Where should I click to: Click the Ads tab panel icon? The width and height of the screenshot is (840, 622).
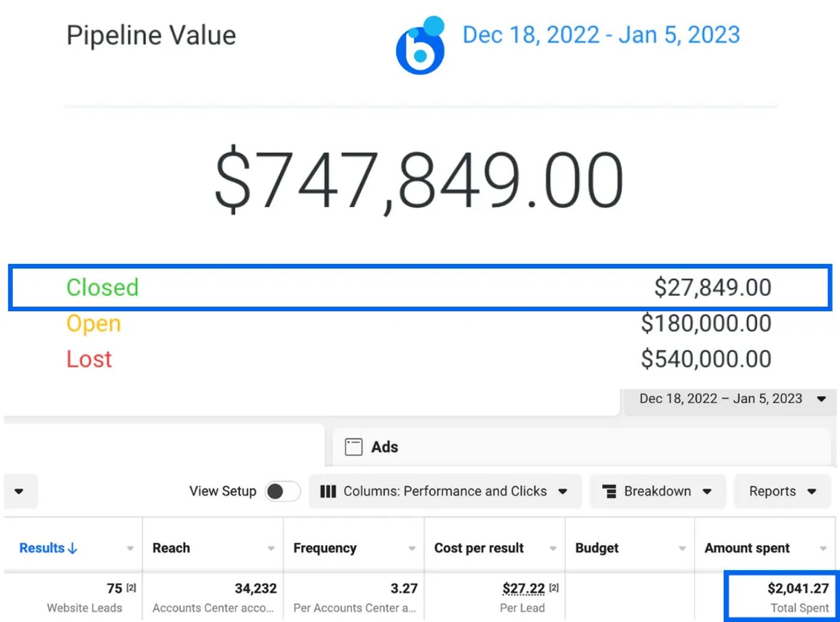click(353, 447)
